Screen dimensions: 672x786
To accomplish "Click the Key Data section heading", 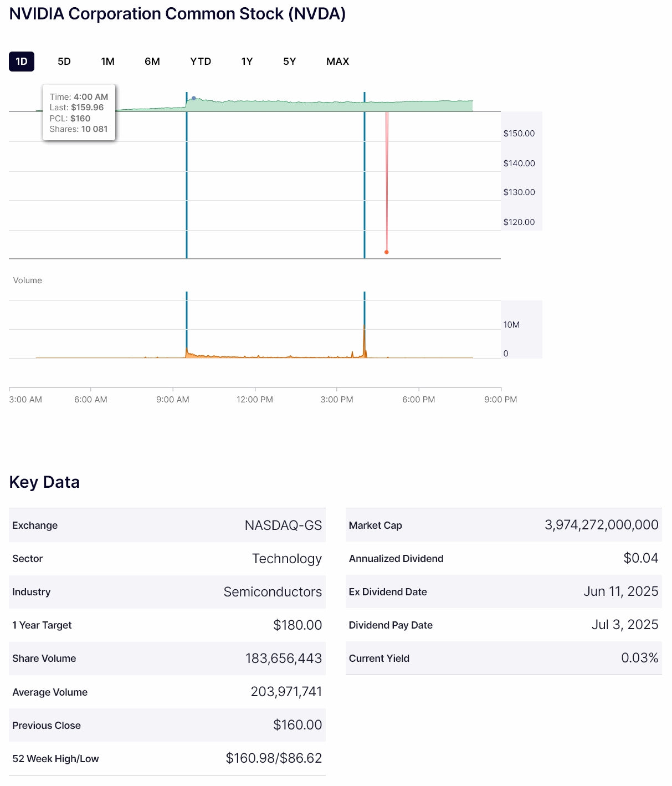I will (x=44, y=482).
